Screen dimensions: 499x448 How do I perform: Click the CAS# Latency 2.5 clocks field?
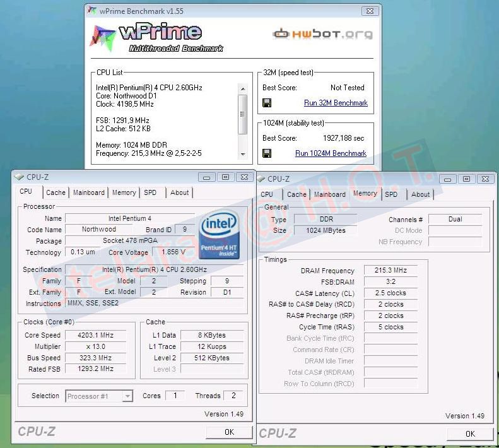tap(390, 293)
